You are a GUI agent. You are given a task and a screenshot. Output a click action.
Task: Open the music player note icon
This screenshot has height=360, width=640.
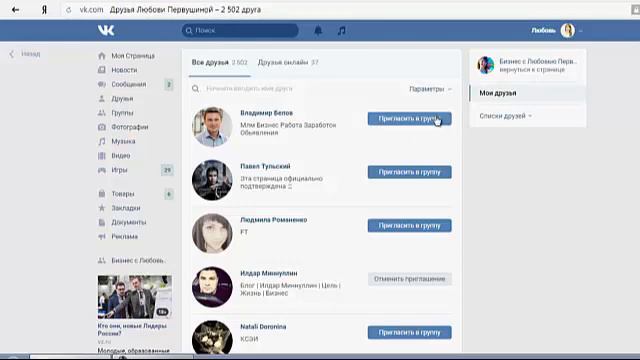342,30
